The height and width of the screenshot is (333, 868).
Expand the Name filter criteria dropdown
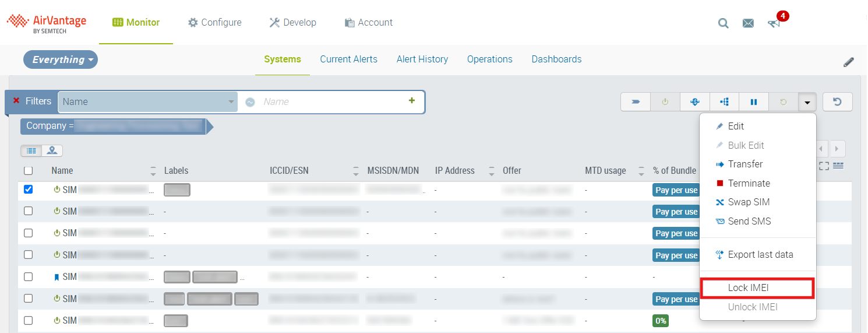(x=230, y=101)
